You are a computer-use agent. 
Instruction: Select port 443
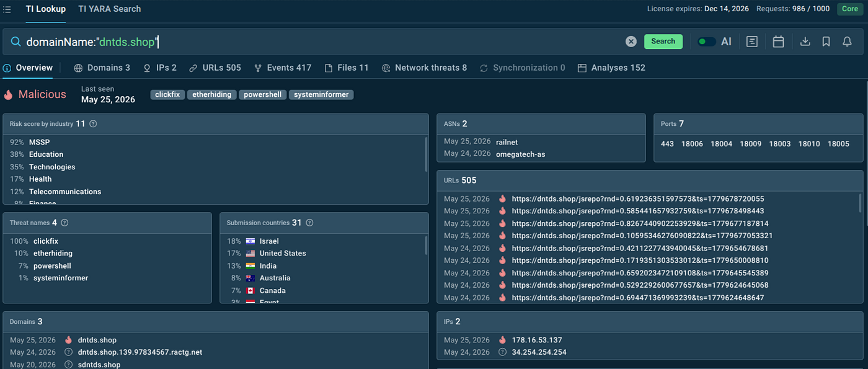tap(667, 143)
